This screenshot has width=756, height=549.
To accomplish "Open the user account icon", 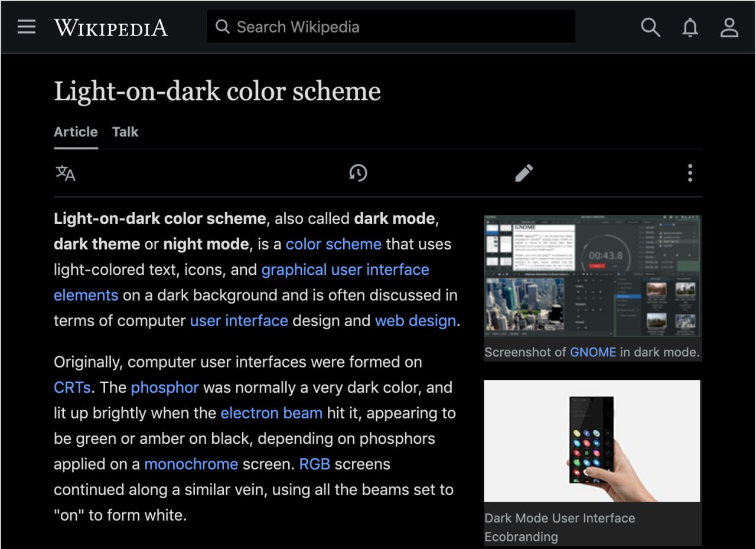I will (729, 27).
